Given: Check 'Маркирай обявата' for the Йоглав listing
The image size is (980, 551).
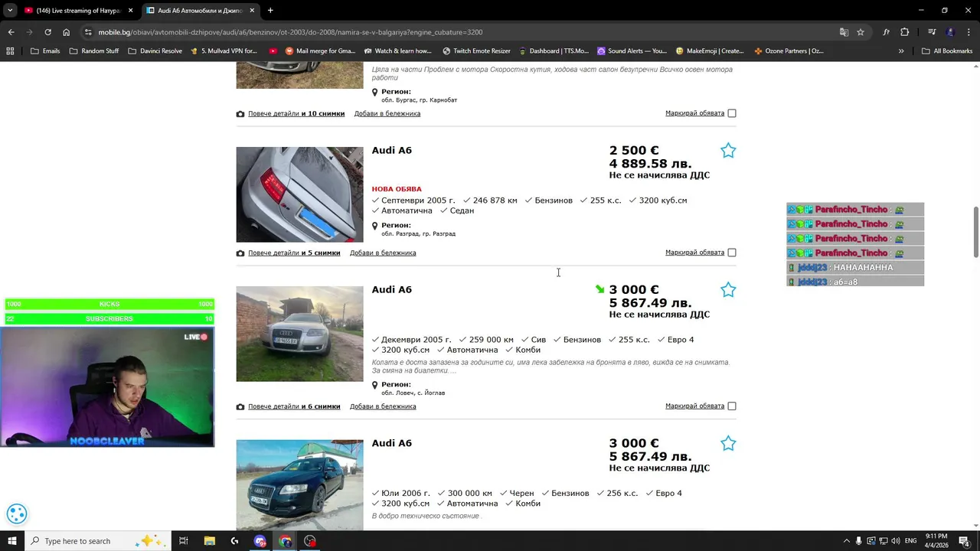Looking at the screenshot, I should point(732,406).
